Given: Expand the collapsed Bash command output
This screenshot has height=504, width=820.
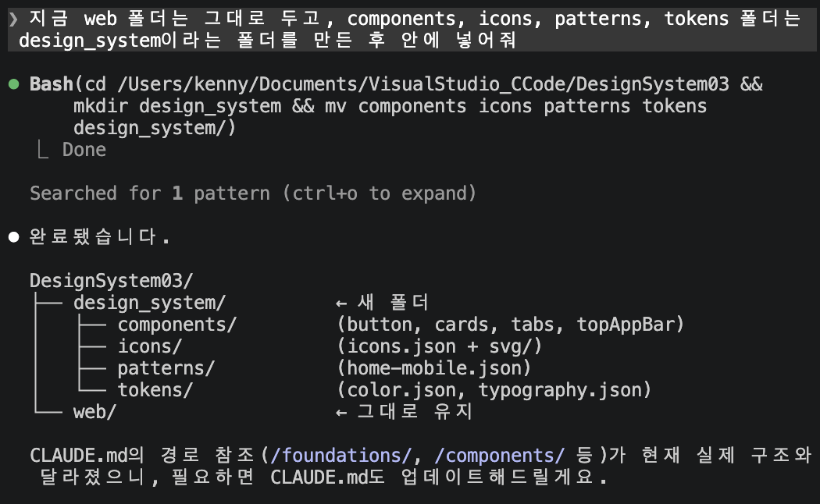Looking at the screenshot, I should 82,148.
